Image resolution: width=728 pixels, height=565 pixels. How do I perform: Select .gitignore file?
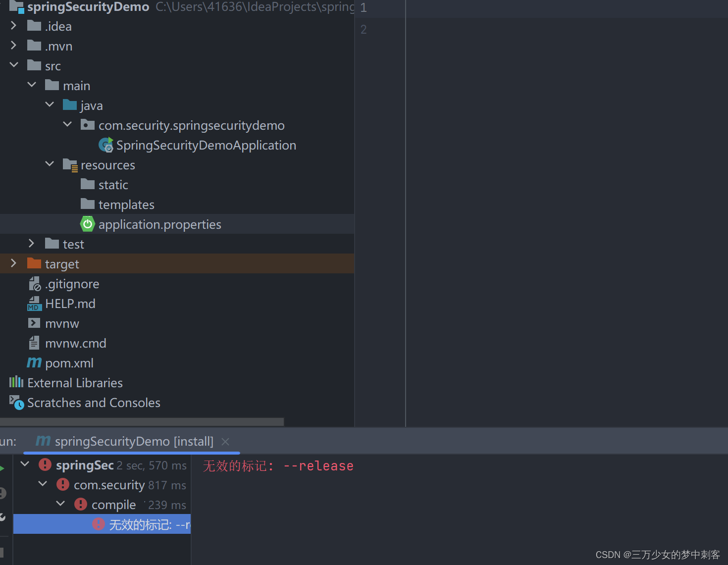point(72,284)
